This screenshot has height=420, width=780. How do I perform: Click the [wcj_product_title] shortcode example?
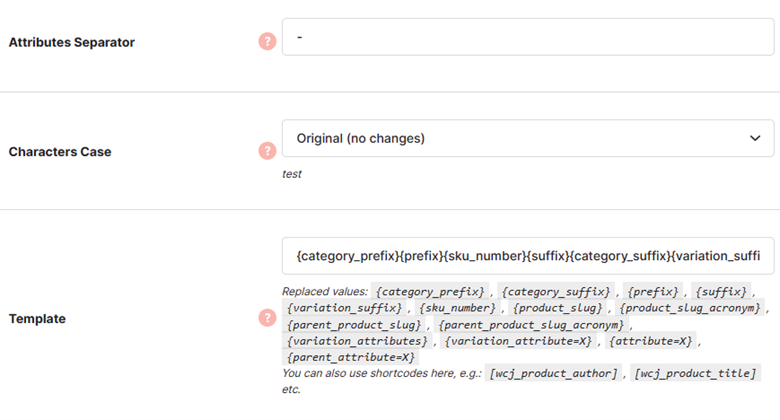(x=695, y=373)
